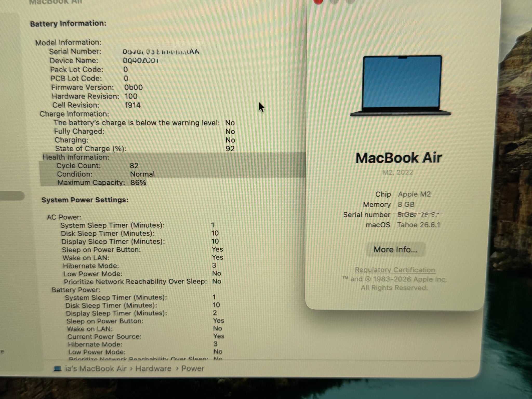
Task: Select the "PCB Lot Code:" label
Action: (x=76, y=78)
